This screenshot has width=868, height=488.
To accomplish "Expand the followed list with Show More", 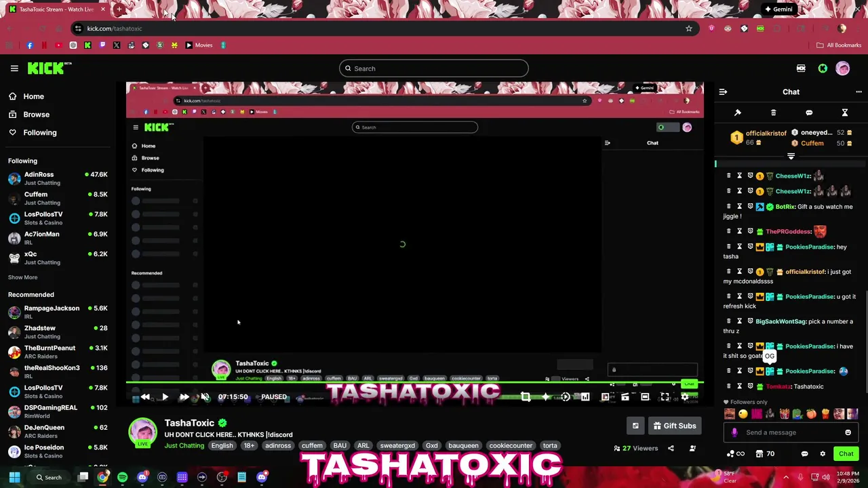I will [22, 277].
